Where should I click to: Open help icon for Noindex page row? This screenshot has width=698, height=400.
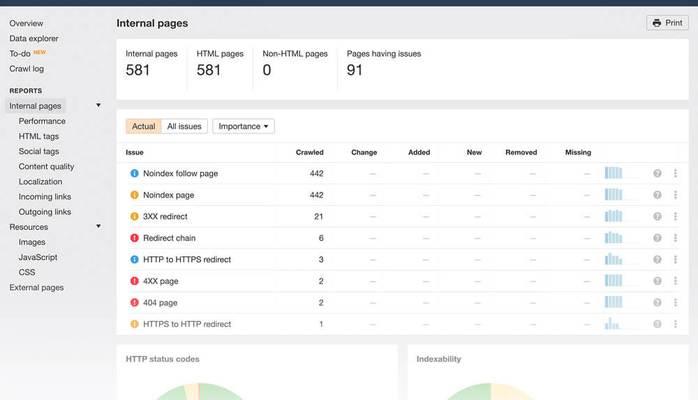coord(657,195)
